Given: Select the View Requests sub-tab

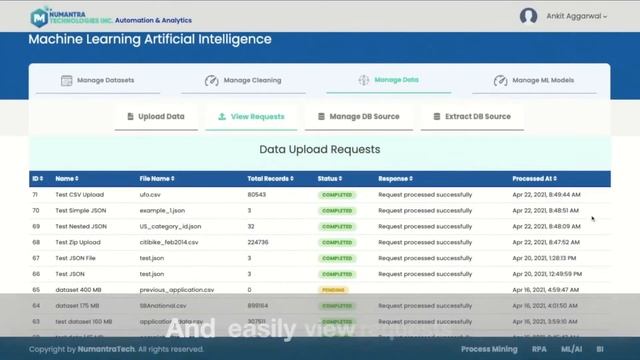Looking at the screenshot, I should (x=251, y=117).
